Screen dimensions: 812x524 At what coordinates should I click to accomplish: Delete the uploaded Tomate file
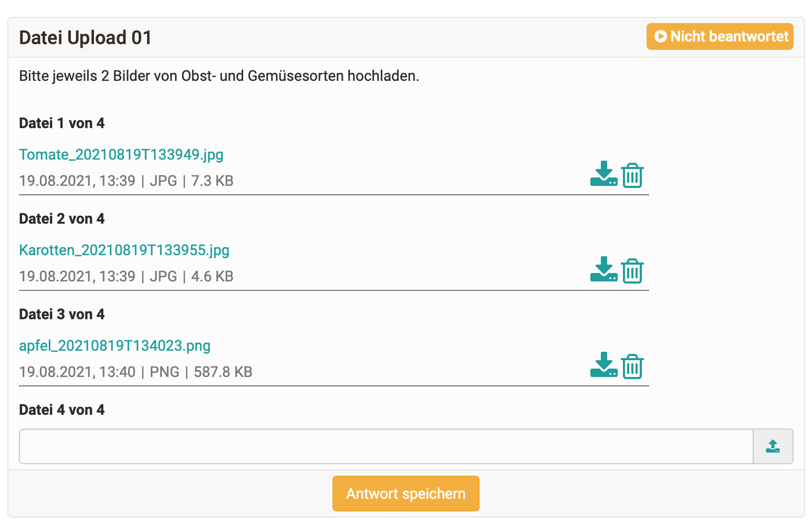coord(632,175)
